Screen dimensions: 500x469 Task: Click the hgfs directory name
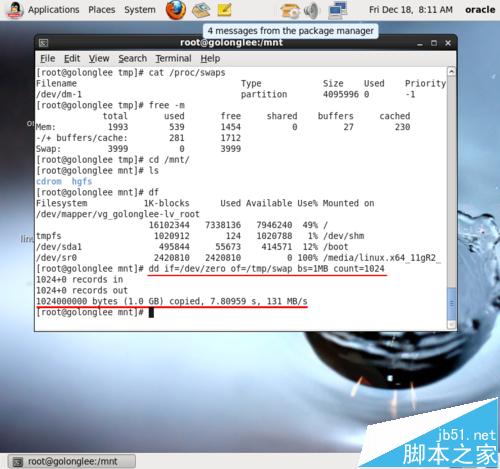(82, 181)
